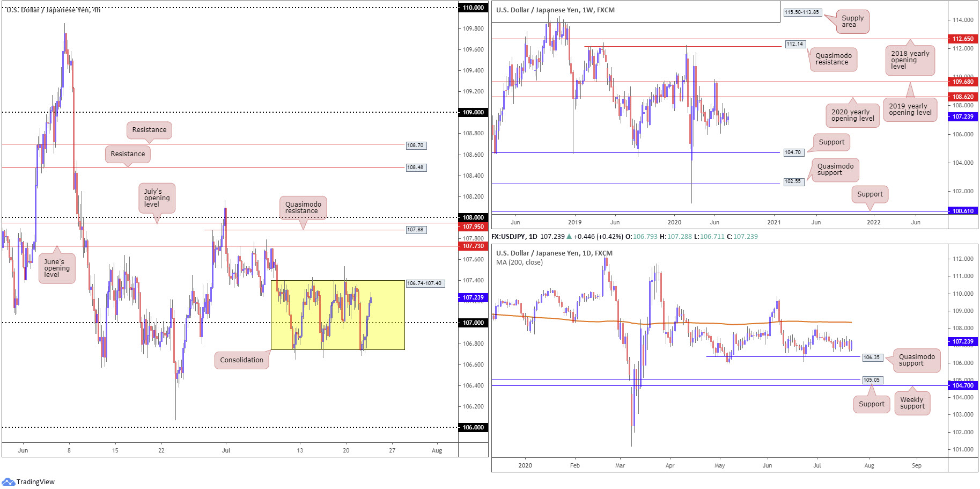Click the blue 107.239 label on 4h chart
The height and width of the screenshot is (489, 980).
tap(473, 297)
